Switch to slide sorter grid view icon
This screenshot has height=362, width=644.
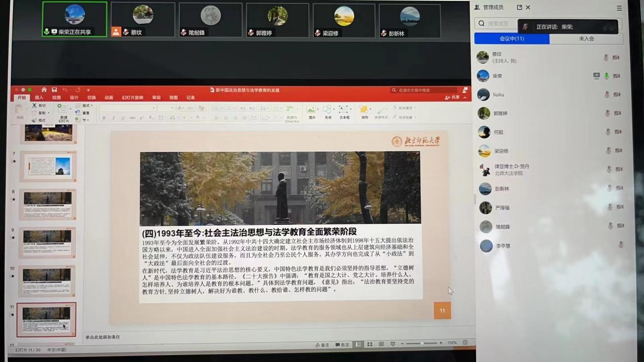(370, 344)
